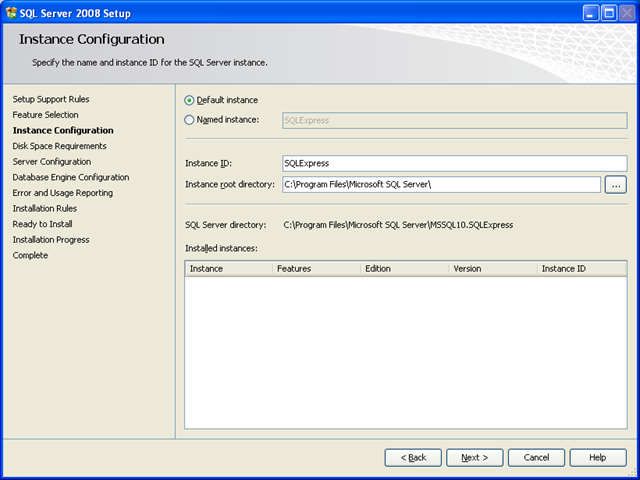The height and width of the screenshot is (480, 640).
Task: Select the Named instance radio button
Action: (190, 120)
